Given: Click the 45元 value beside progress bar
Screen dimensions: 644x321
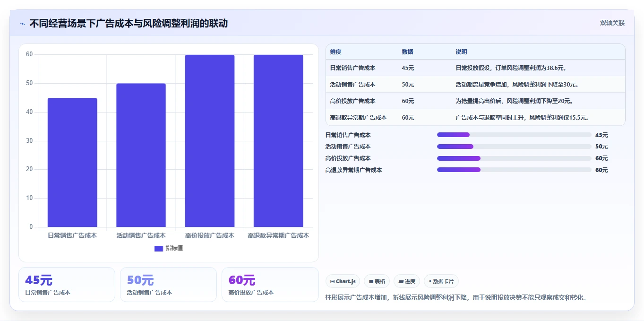Looking at the screenshot, I should [601, 135].
